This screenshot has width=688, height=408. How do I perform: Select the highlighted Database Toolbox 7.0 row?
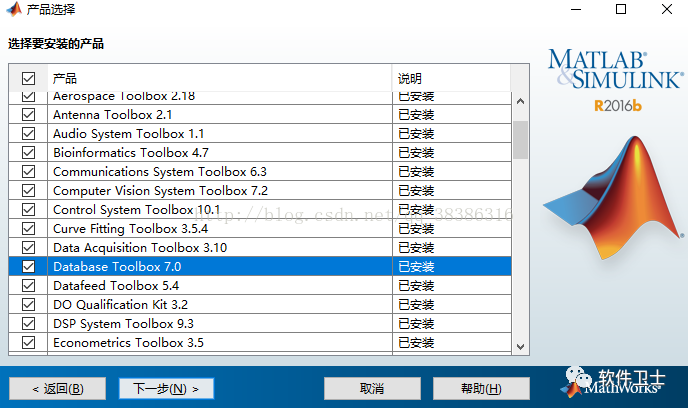(x=260, y=267)
